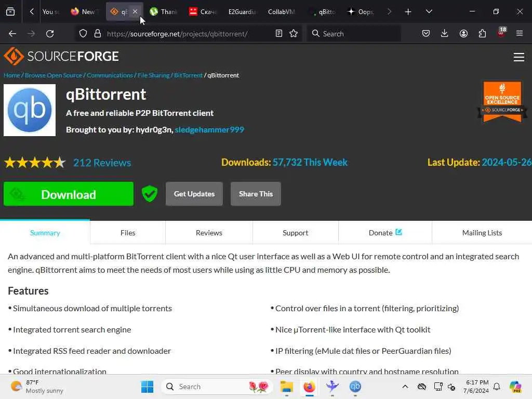Open the Communications breadcrumb
This screenshot has height=399, width=532.
[110, 75]
